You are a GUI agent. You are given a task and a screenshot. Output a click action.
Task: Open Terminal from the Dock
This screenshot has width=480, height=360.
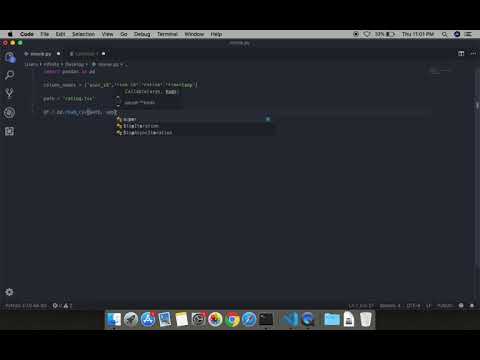(x=266, y=320)
